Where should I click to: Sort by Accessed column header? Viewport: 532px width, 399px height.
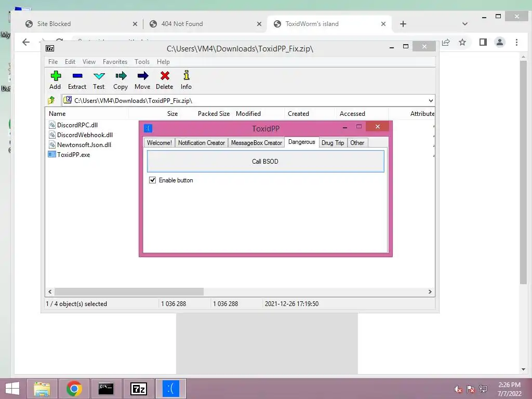pyautogui.click(x=362, y=114)
